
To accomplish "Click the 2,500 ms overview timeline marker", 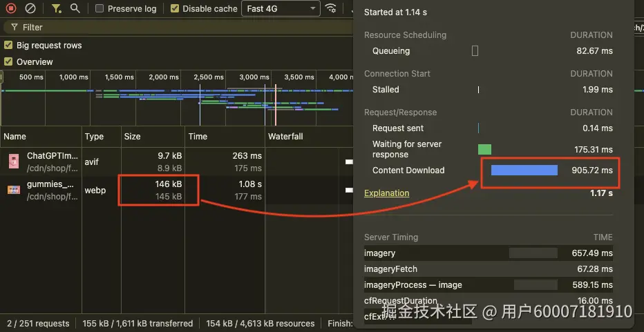I will (209, 77).
